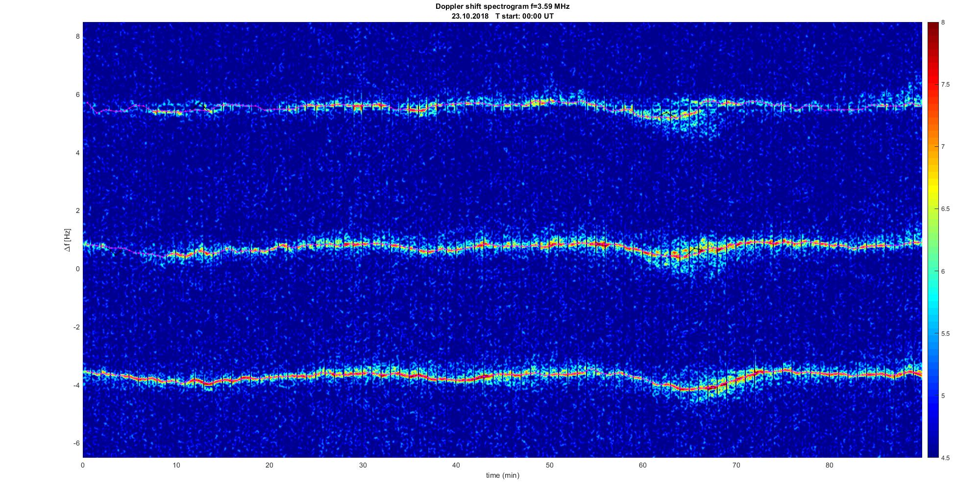This screenshot has width=980, height=491.
Task: Click the upper signal trace dip near minute 63
Action: (670, 117)
